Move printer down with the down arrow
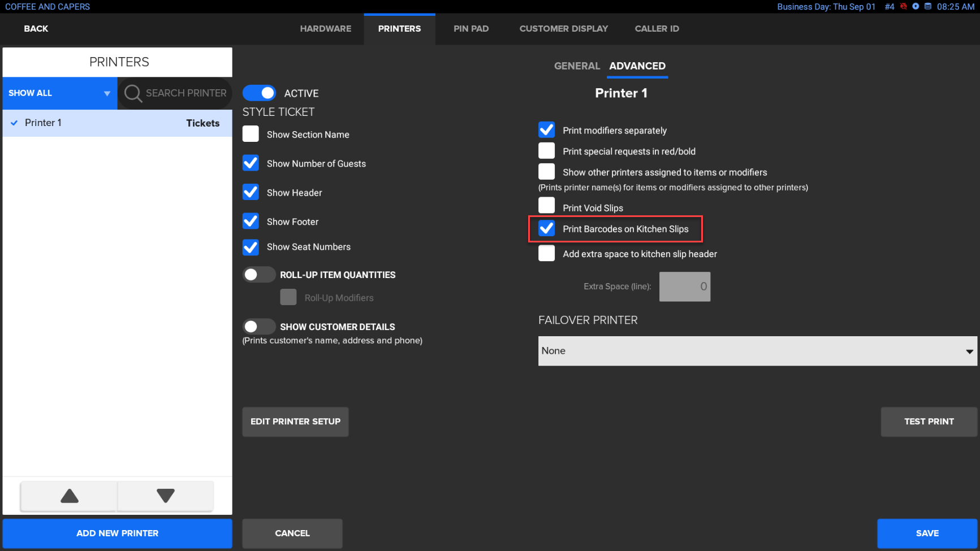980x551 pixels. [x=165, y=496]
